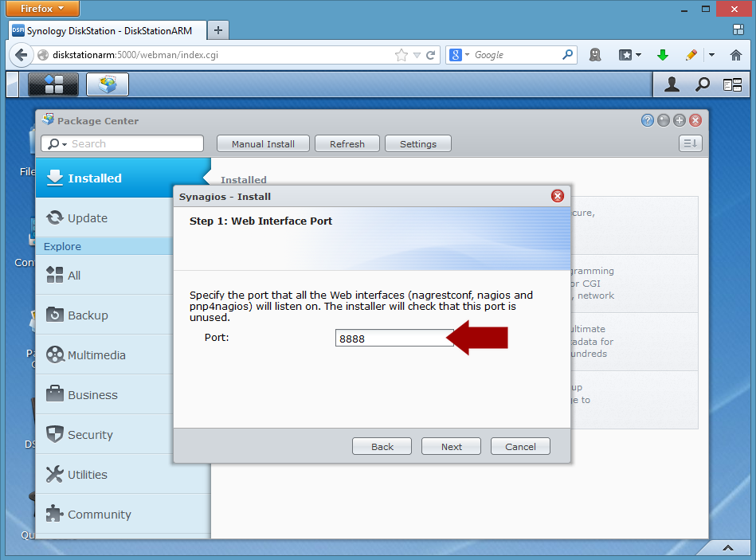Select the Installed category
Image resolution: width=756 pixels, height=560 pixels.
(x=123, y=178)
